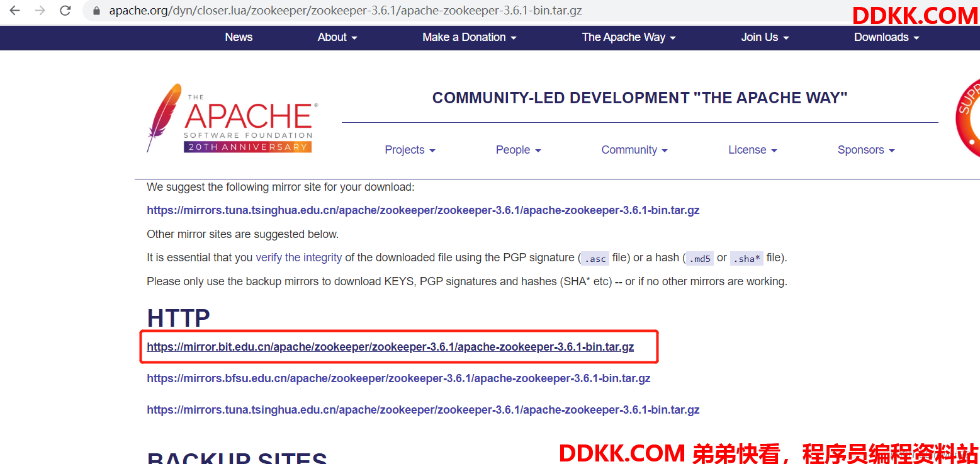Download from mirrors.bfsu.edu.cn link

tap(398, 378)
